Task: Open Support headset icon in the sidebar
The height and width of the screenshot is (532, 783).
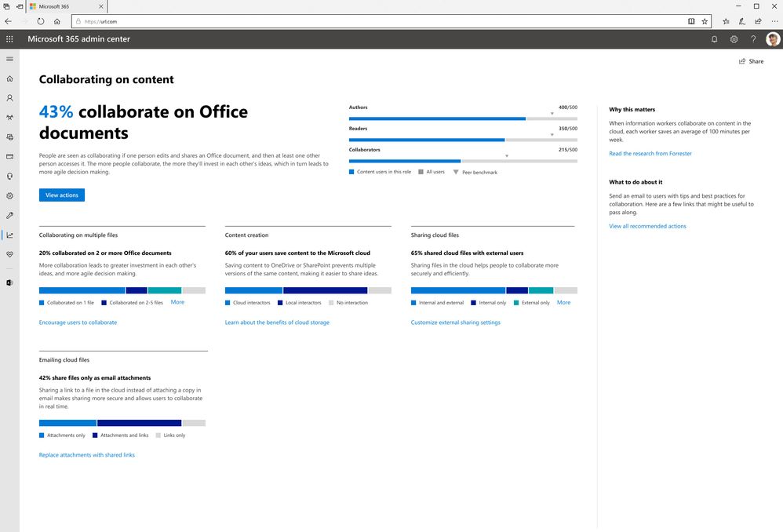Action: click(x=9, y=176)
